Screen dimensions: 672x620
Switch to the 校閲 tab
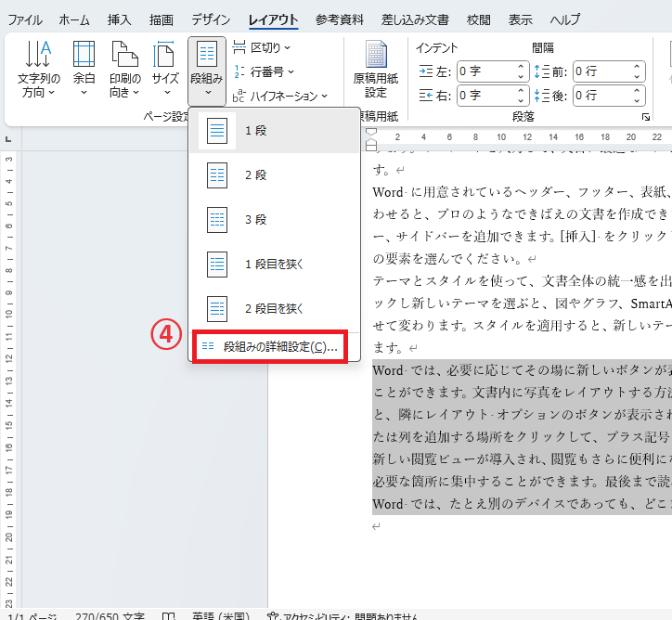[478, 19]
